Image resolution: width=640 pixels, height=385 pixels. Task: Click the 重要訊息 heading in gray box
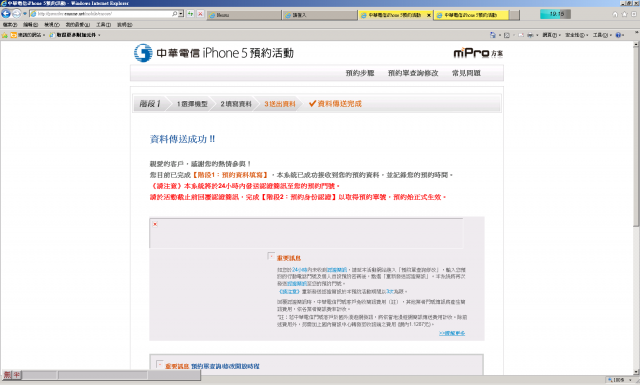click(289, 258)
